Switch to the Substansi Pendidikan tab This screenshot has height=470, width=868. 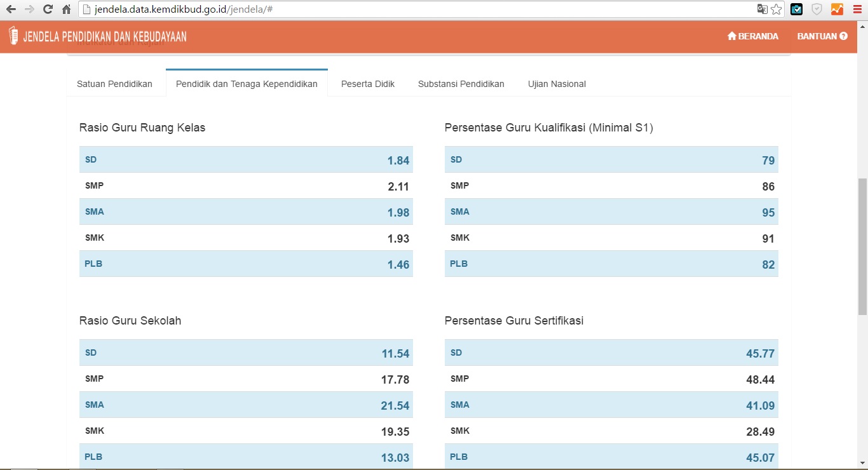pyautogui.click(x=461, y=84)
